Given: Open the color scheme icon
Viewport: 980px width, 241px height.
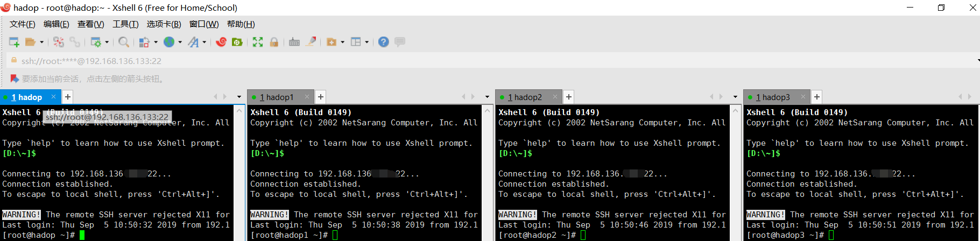Looking at the screenshot, I should pos(144,42).
